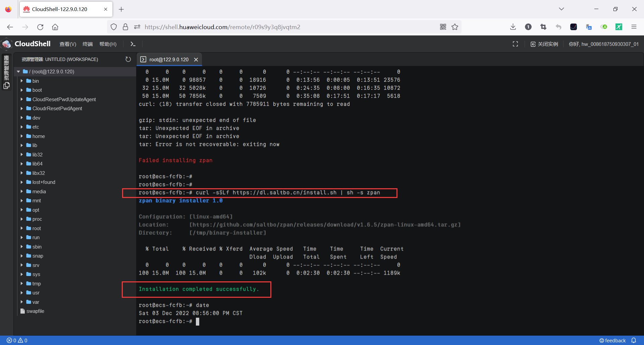The width and height of the screenshot is (644, 345).
Task: Select the usr folder
Action: click(36, 293)
